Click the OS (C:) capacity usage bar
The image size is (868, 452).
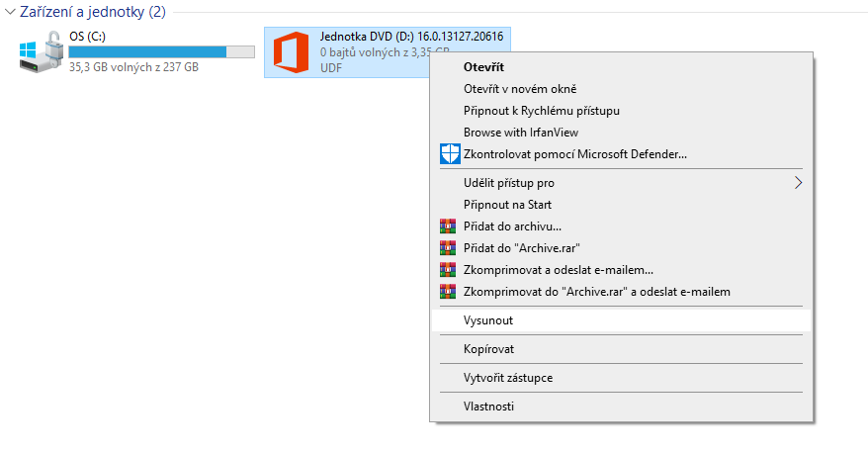162,52
